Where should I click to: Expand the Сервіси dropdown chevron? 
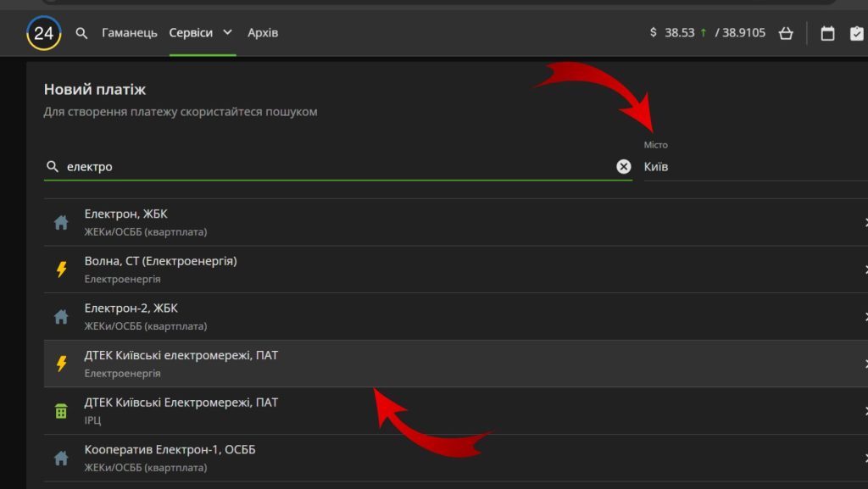tap(227, 33)
